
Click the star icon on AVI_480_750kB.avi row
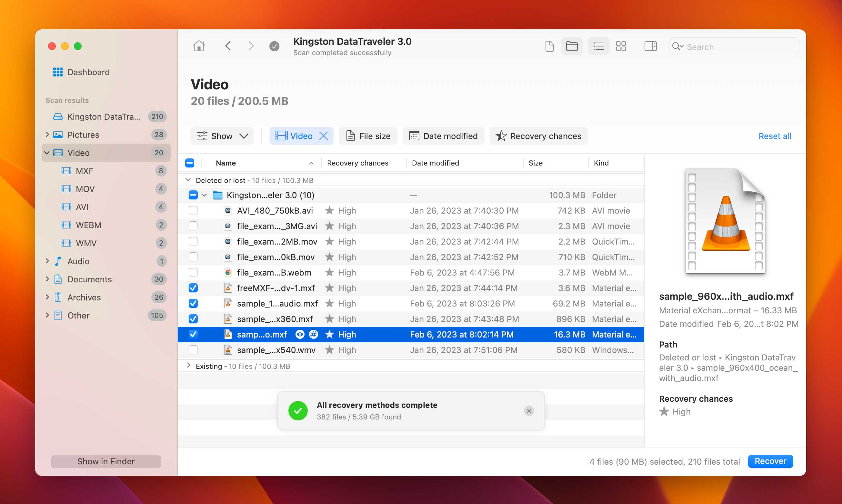(x=329, y=211)
